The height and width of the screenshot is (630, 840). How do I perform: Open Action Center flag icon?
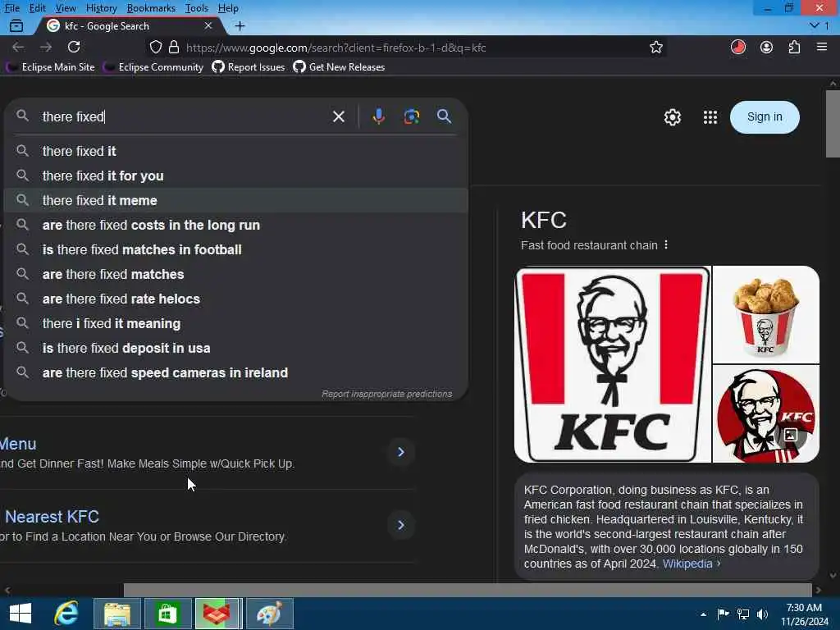724,614
